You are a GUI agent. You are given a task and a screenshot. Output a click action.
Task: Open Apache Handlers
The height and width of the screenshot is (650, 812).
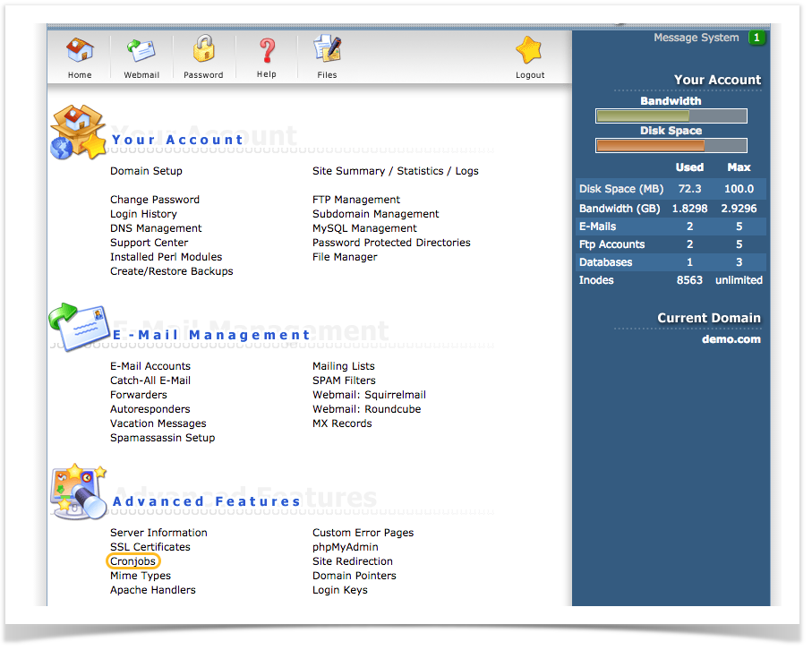click(x=153, y=590)
